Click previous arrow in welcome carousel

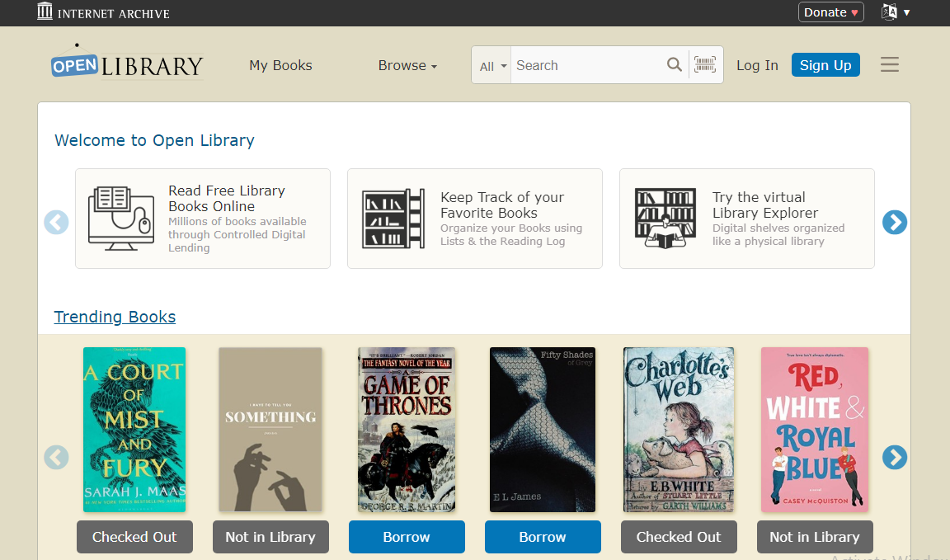tap(56, 223)
